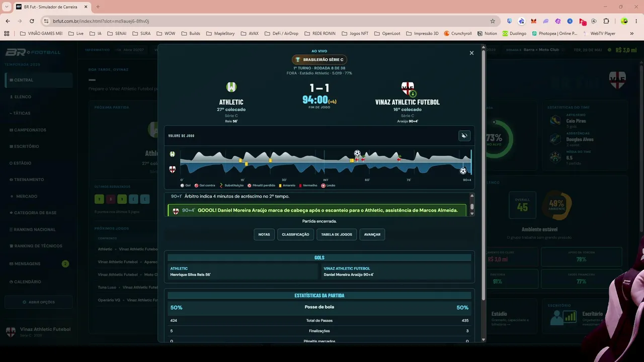This screenshot has height=362, width=644.
Task: Show more bookmarks chevron
Action: tap(632, 34)
